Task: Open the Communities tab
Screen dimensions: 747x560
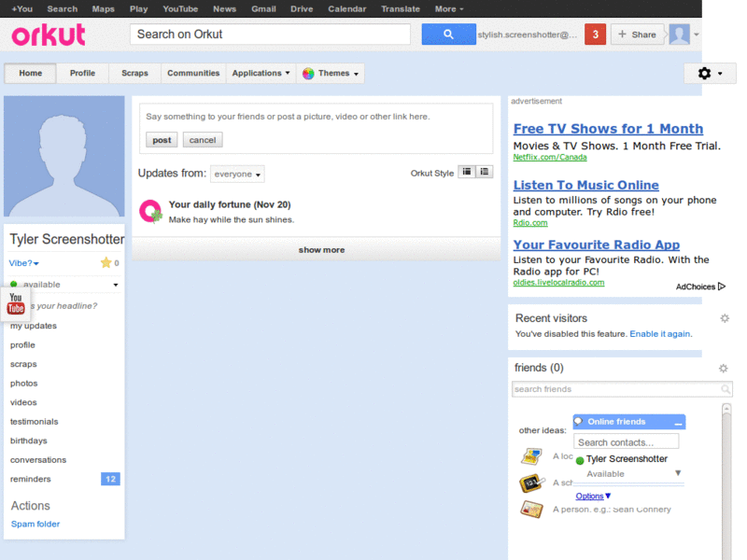Action: coord(193,74)
